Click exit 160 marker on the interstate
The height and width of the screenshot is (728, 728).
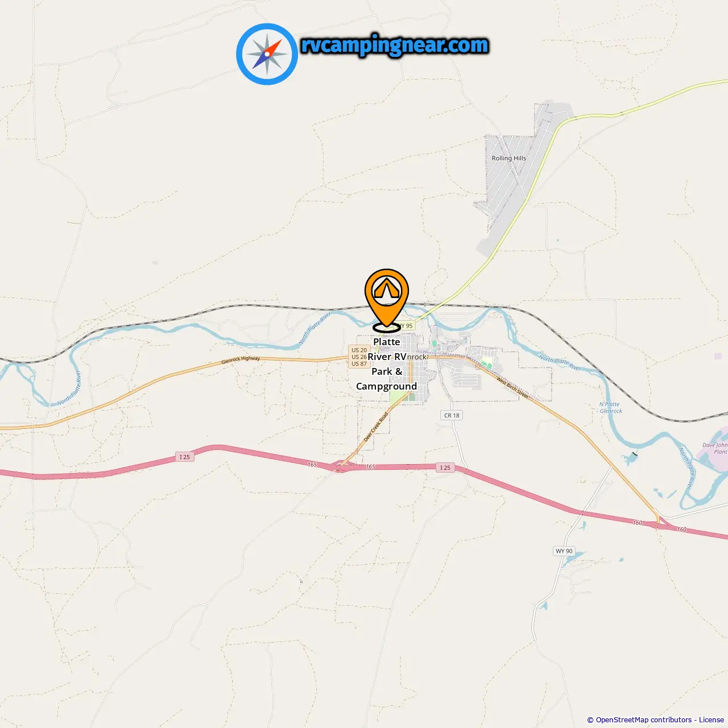click(x=638, y=523)
